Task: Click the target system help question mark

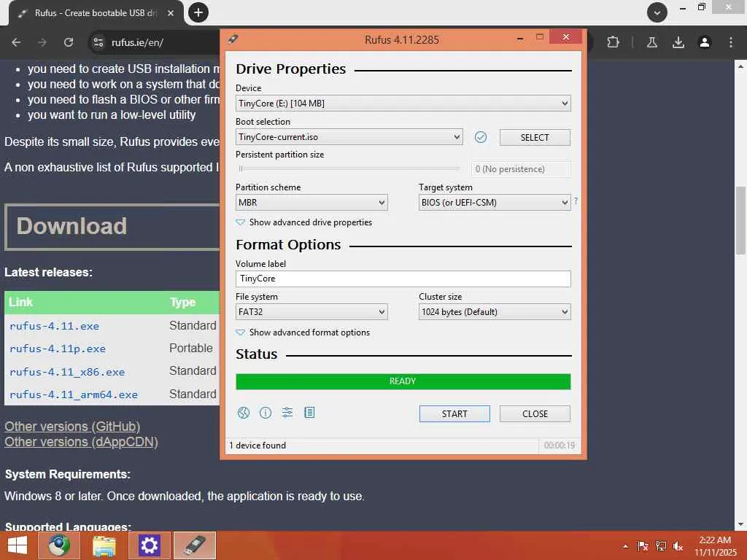Action: 576,201
